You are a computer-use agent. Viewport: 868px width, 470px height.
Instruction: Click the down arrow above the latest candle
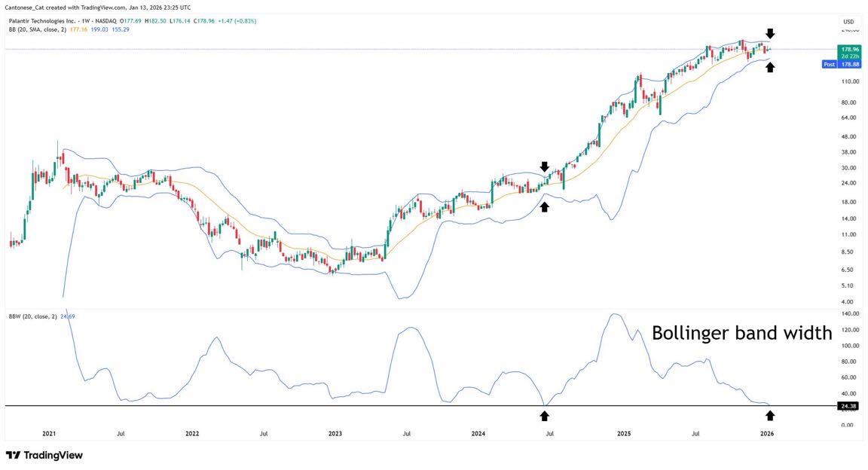pyautogui.click(x=769, y=34)
